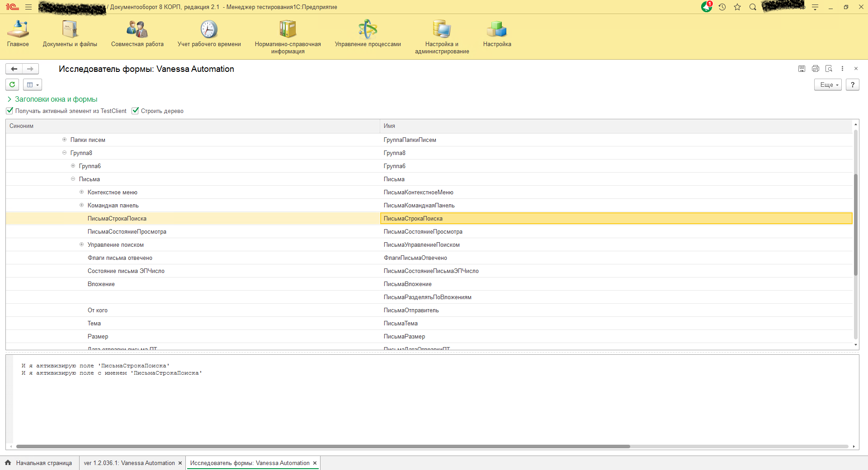Screen dimensions: 868x470
Task: Click the tree scroll up arrow
Action: click(x=856, y=124)
